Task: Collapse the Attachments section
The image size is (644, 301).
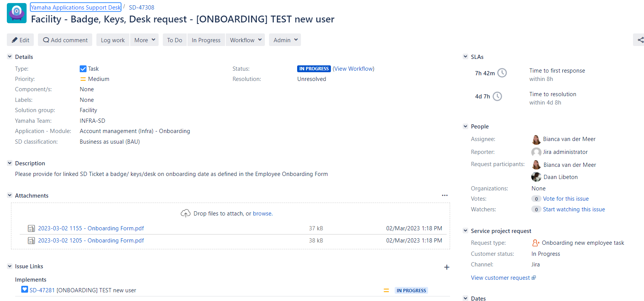Action: tap(9, 195)
